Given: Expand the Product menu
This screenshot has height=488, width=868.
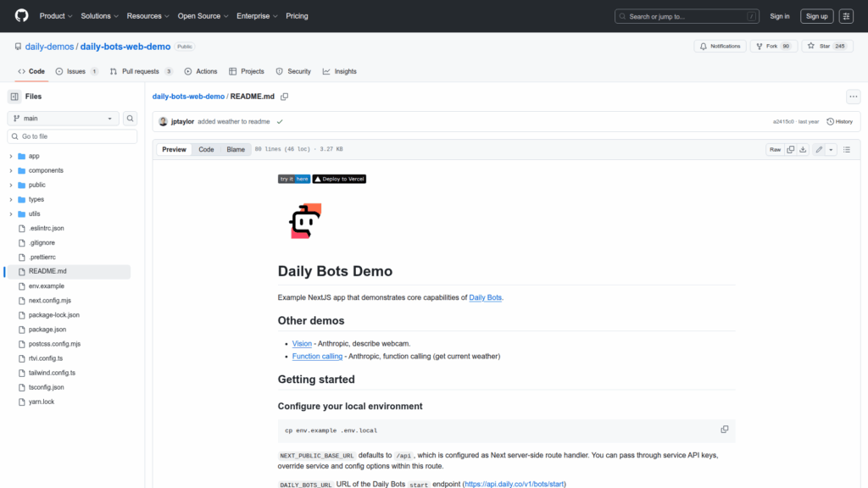Looking at the screenshot, I should click(x=56, y=16).
